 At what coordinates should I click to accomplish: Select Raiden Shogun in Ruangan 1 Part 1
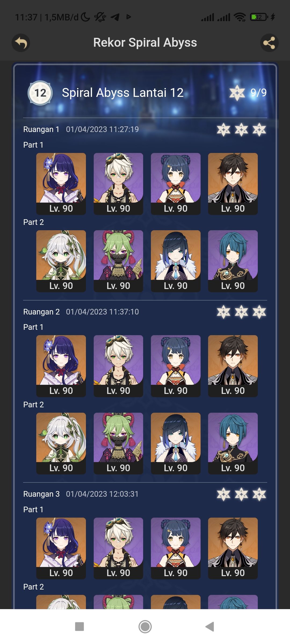click(x=61, y=184)
